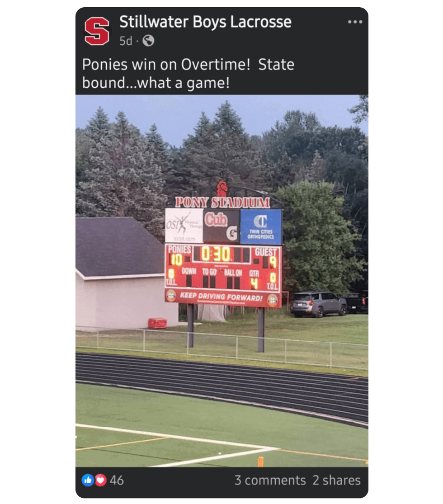
Task: View the 46 reactions count
Action: click(x=117, y=480)
